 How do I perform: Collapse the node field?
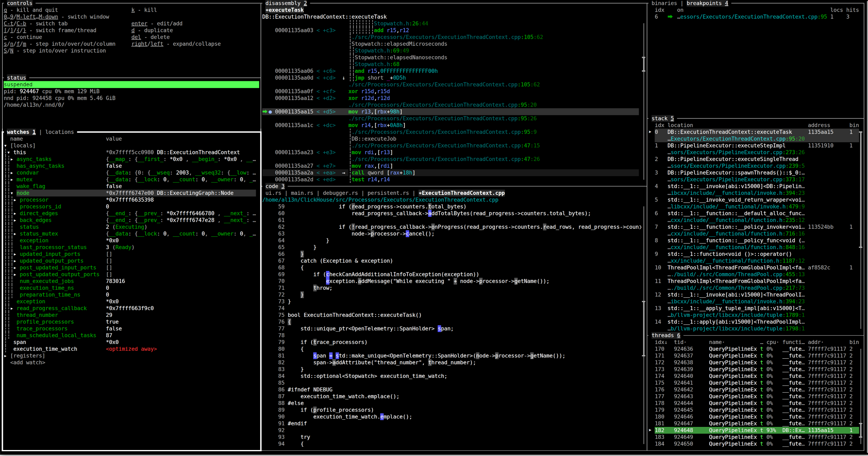click(12, 193)
